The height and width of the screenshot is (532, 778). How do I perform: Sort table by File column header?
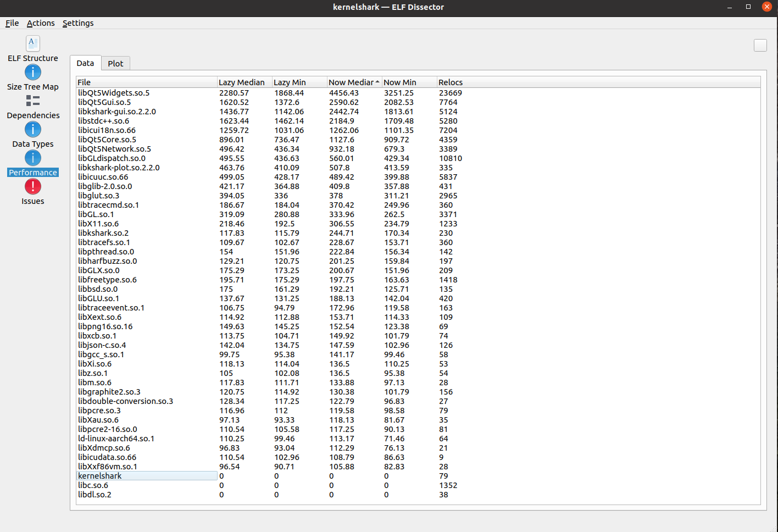pyautogui.click(x=147, y=82)
